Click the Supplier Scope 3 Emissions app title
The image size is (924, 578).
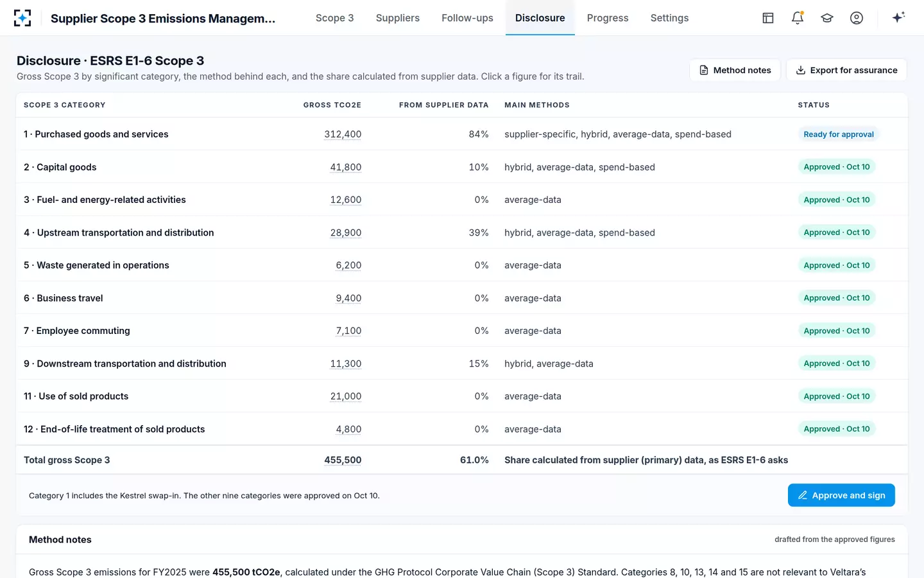click(x=163, y=18)
